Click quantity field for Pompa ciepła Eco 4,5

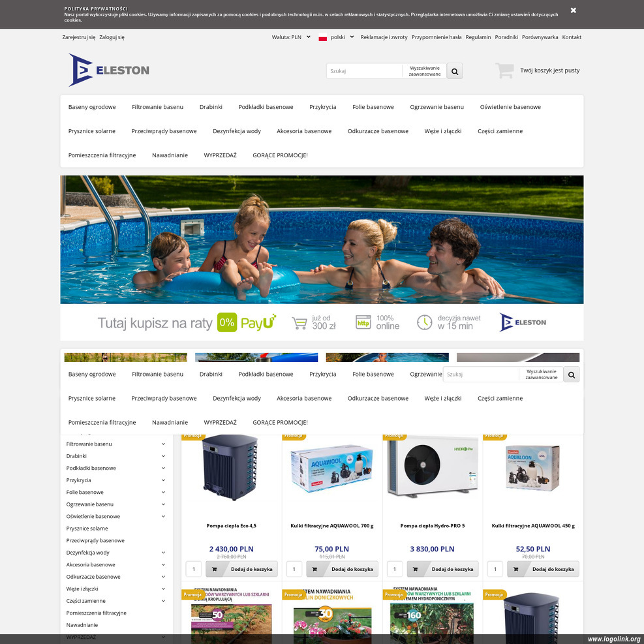(x=193, y=569)
